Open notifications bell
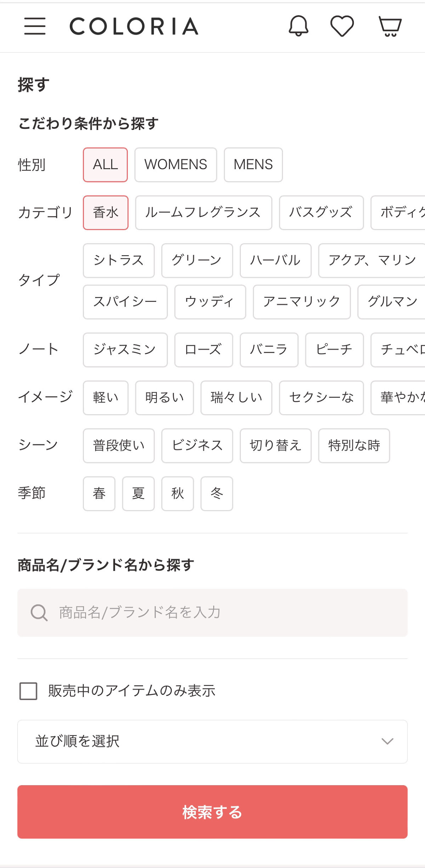Screen dimensions: 425x868 [299, 26]
